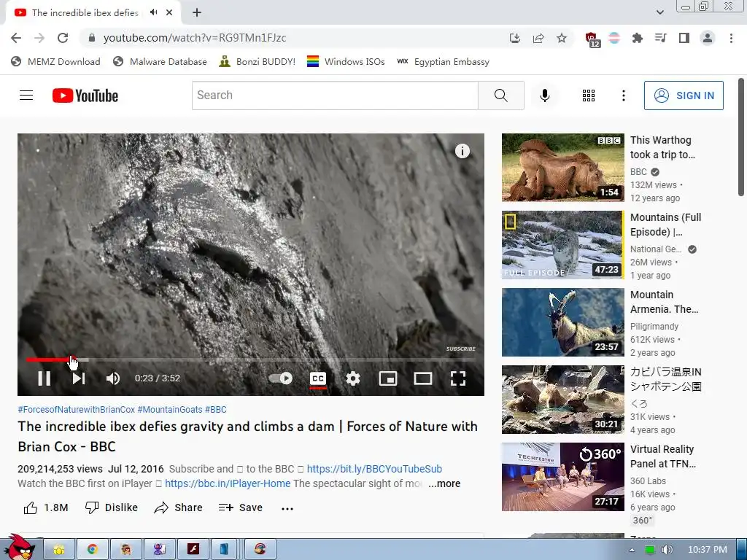
Task: Open the Warthog video thumbnail
Action: tap(562, 168)
